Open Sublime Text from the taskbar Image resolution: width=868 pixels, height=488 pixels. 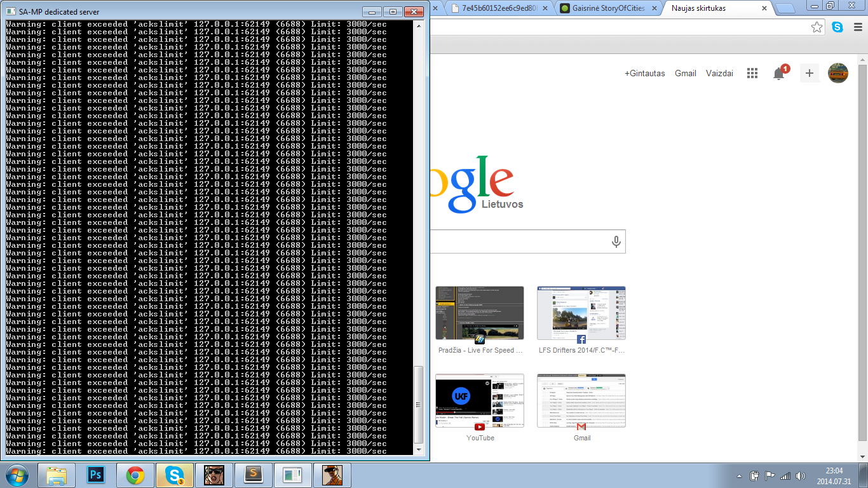click(254, 475)
